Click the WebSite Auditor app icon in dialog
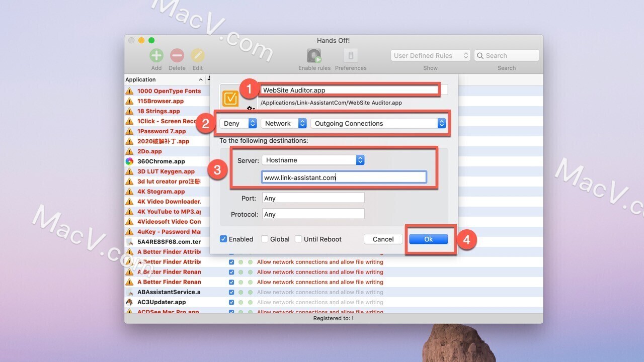Image resolution: width=644 pixels, height=362 pixels. pos(230,98)
